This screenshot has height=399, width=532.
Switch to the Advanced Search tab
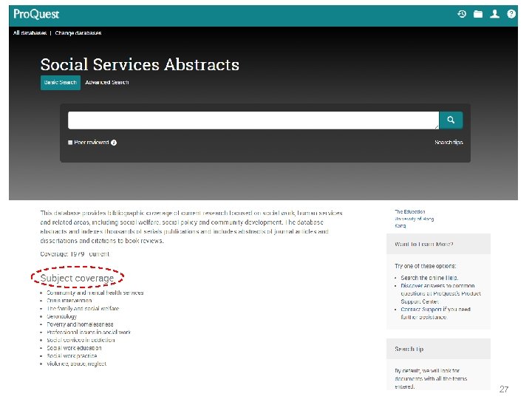[107, 83]
